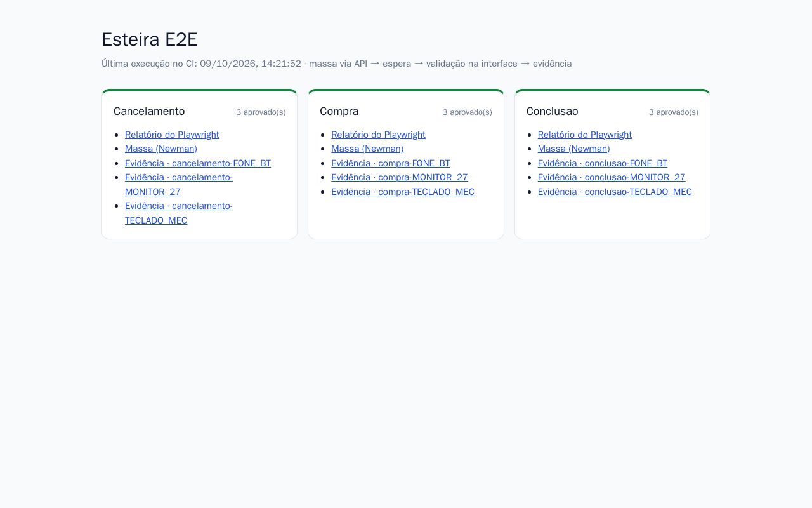Click the Conclusao card heading
812x508 pixels.
pos(553,111)
